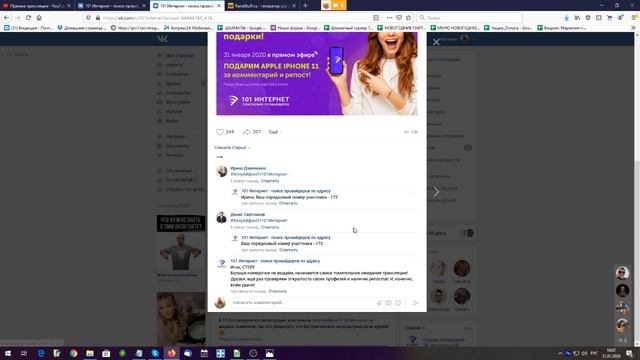Reply to Ирина Дамянина's comment
Screen dimensions: 640x360
270,181
